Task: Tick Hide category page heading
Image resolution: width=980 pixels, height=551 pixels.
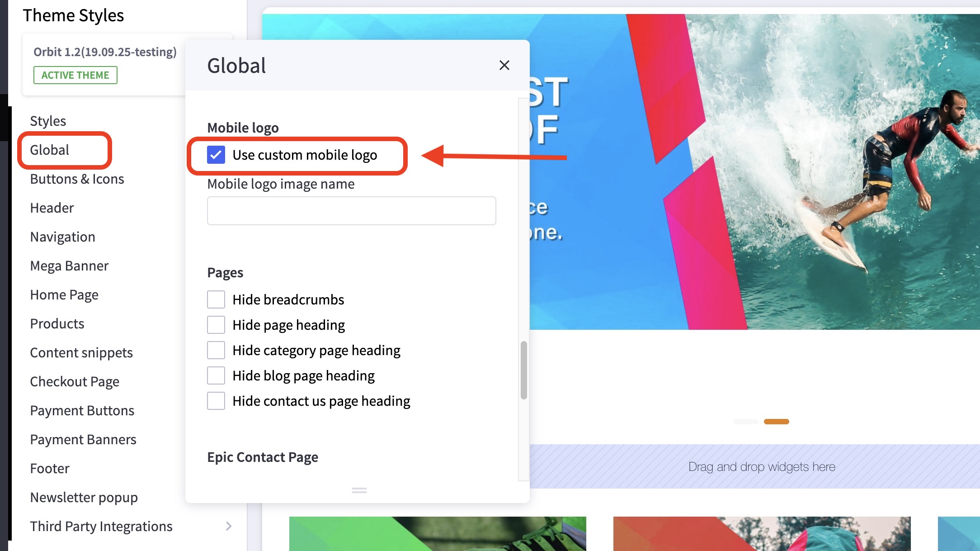Action: click(216, 350)
